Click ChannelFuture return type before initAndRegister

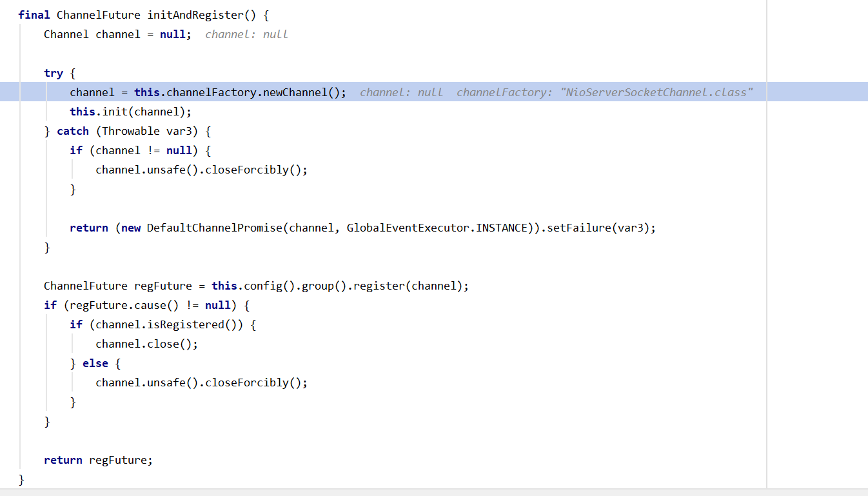coord(99,15)
